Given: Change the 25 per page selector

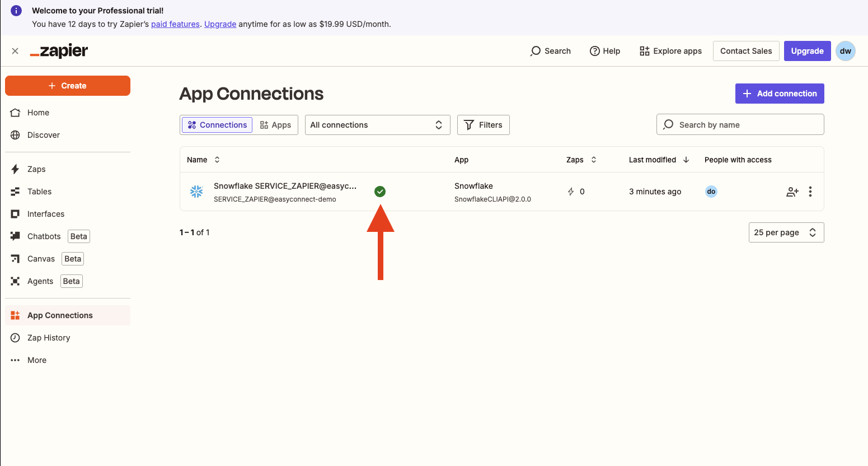Looking at the screenshot, I should 786,232.
